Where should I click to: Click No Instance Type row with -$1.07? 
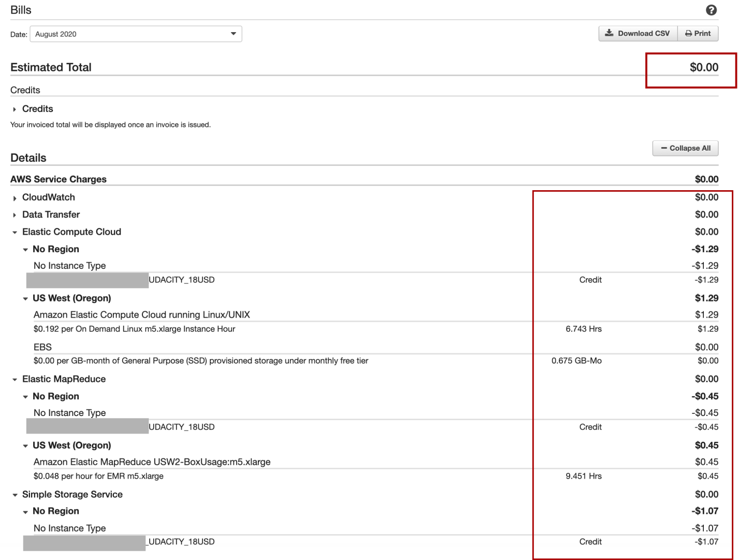[x=69, y=528]
